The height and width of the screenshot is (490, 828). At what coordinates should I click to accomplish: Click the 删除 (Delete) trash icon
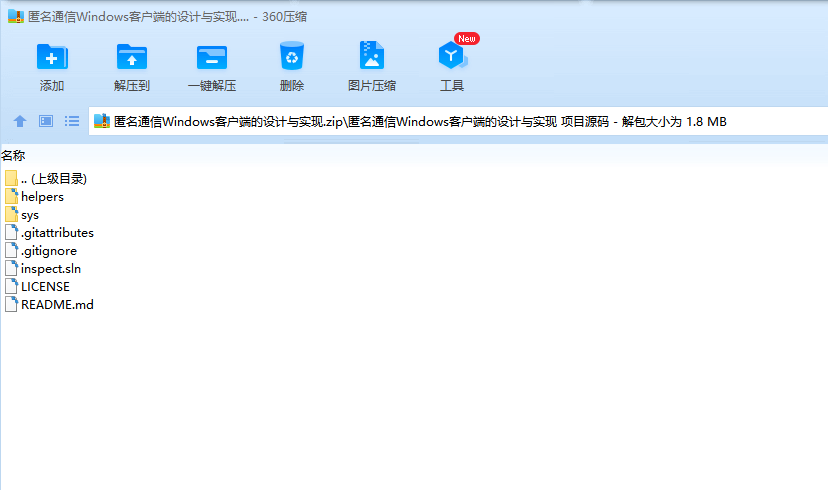pos(291,56)
